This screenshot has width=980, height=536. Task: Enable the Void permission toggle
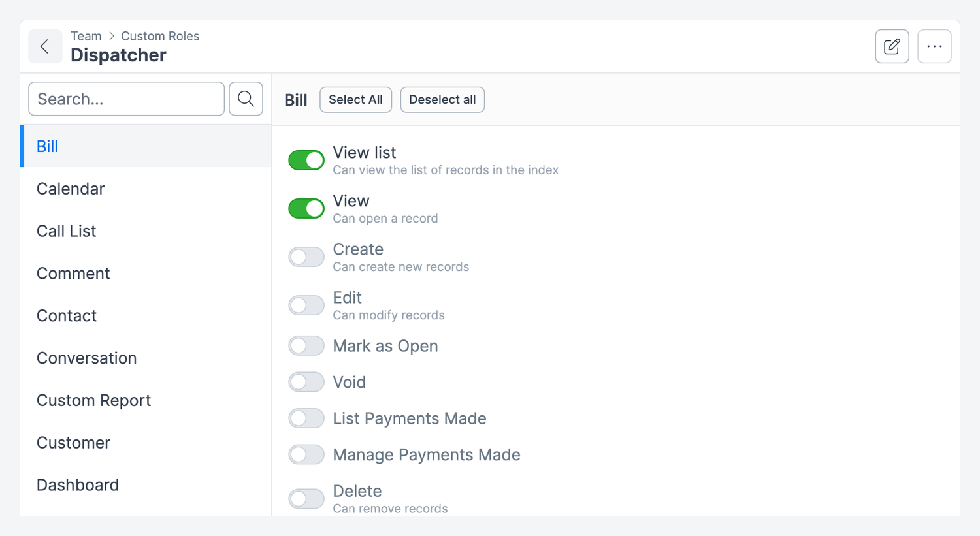pyautogui.click(x=306, y=382)
